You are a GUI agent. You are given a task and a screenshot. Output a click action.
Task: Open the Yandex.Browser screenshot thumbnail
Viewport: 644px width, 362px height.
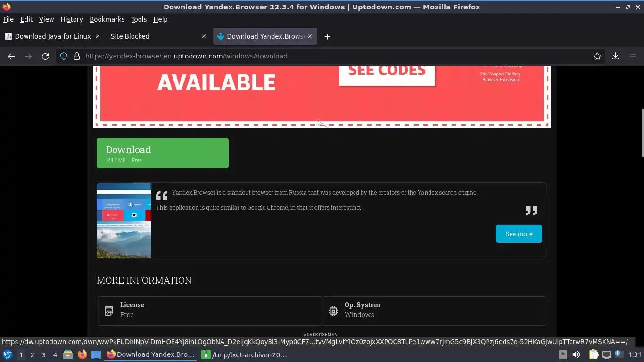tap(124, 221)
